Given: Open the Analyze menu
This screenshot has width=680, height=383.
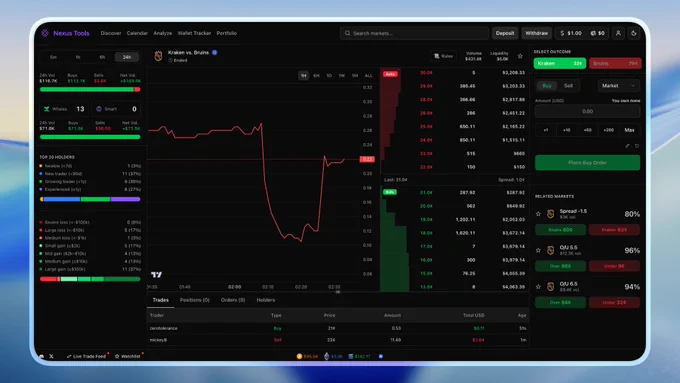Looking at the screenshot, I should 163,33.
